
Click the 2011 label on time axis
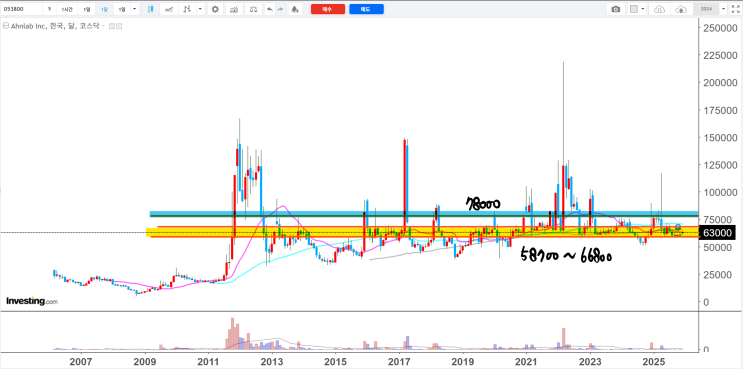[x=208, y=362]
